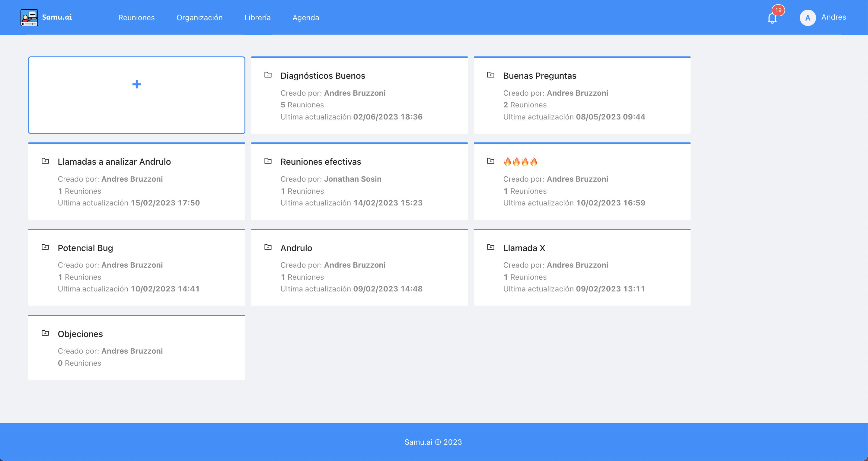Open the Reuniones menu item

point(136,17)
